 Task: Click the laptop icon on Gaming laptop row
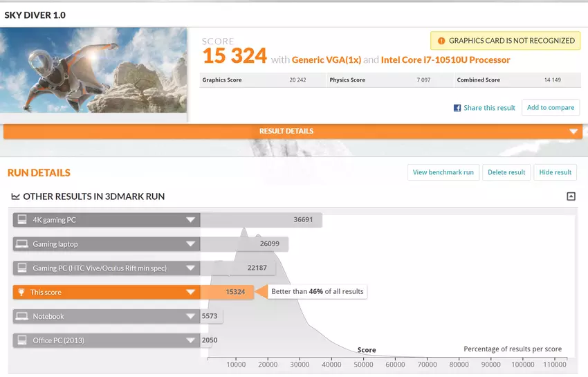click(x=21, y=244)
